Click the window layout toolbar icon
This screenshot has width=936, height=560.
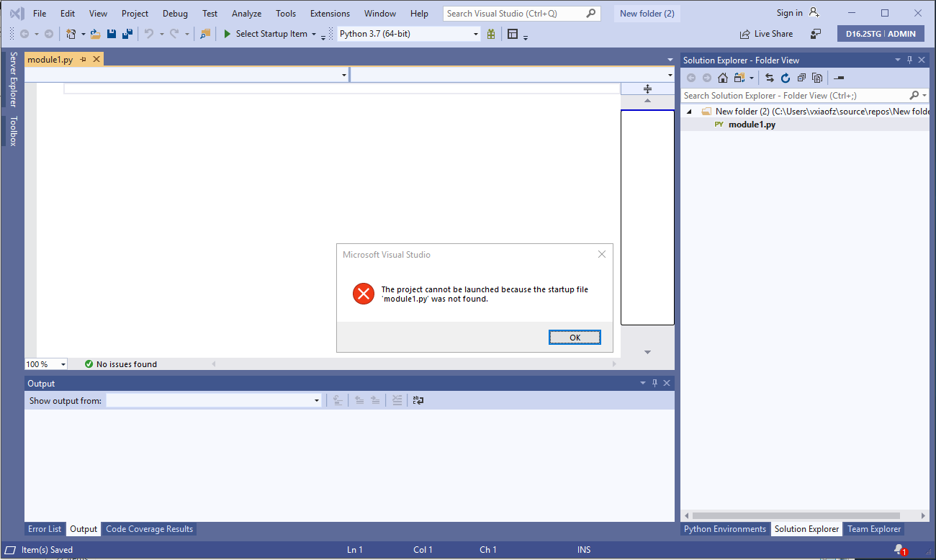pyautogui.click(x=513, y=34)
